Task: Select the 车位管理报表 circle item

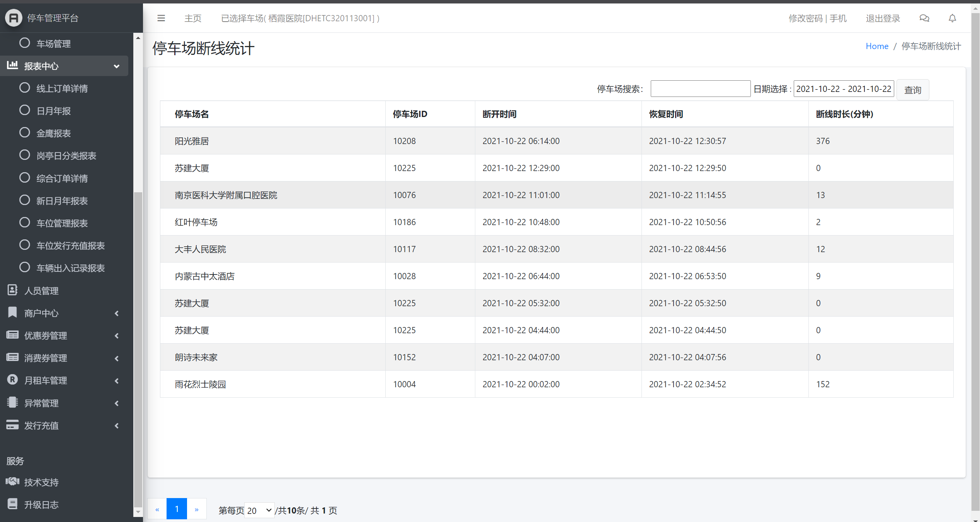Action: [25, 223]
